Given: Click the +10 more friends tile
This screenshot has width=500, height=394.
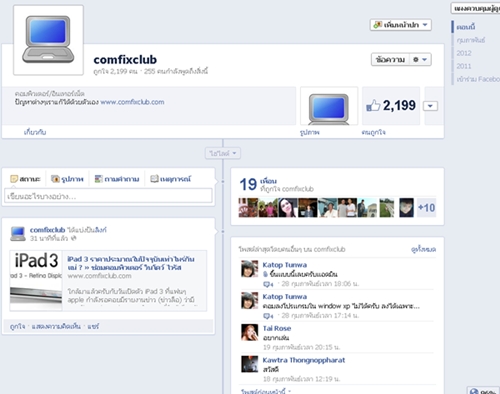Looking at the screenshot, I should point(426,208).
